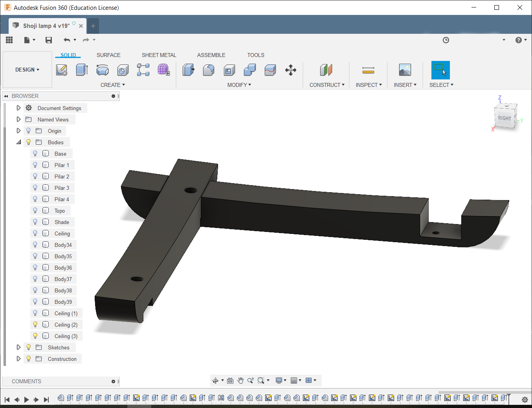The image size is (532, 408).
Task: Jump to timeline end
Action: [46, 400]
